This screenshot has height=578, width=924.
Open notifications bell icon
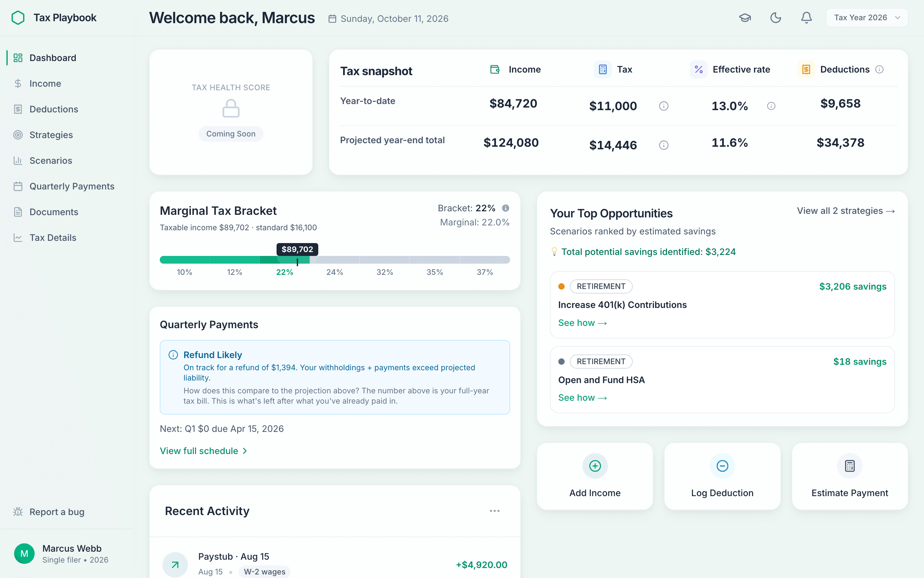(806, 18)
